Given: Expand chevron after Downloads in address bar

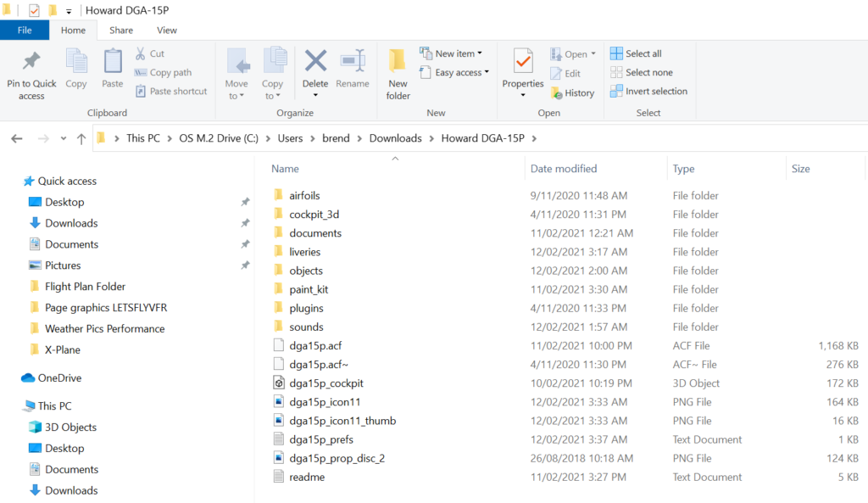Looking at the screenshot, I should [x=431, y=138].
